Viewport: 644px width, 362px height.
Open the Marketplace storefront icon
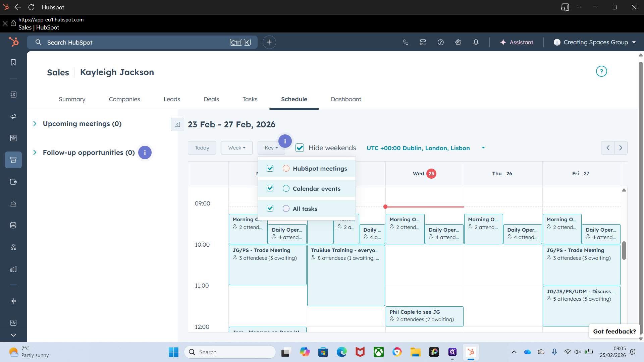[x=423, y=42]
